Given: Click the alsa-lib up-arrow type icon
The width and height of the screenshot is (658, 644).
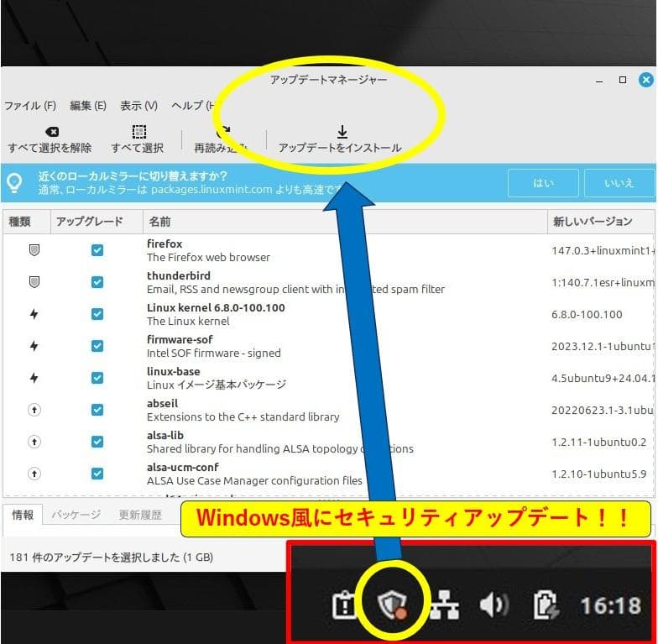Looking at the screenshot, I should (34, 442).
